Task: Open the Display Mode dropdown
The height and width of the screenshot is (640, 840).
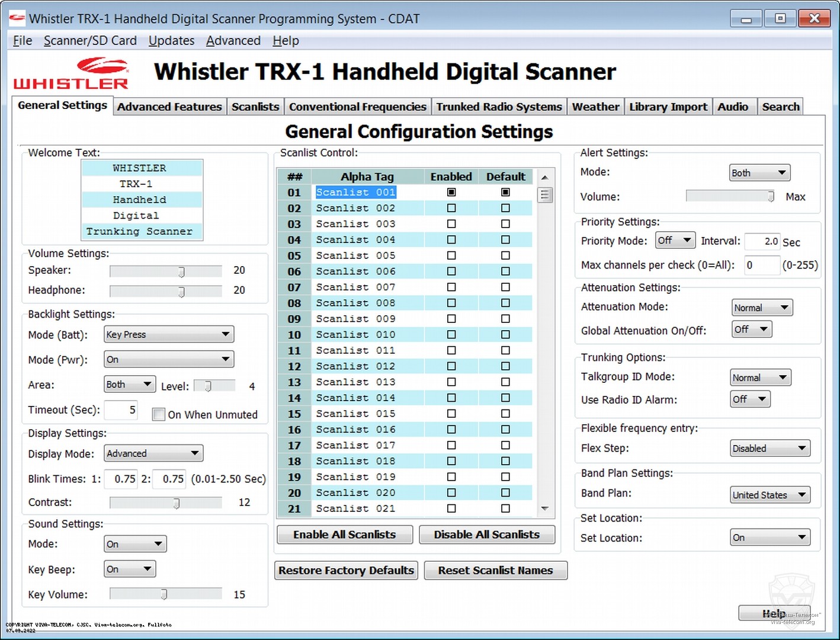Action: tap(153, 453)
